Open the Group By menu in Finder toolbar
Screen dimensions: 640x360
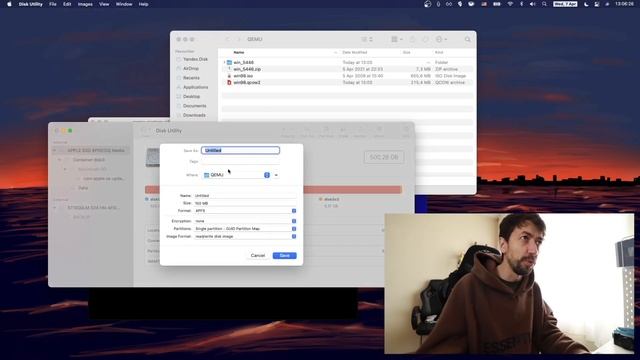(x=397, y=39)
